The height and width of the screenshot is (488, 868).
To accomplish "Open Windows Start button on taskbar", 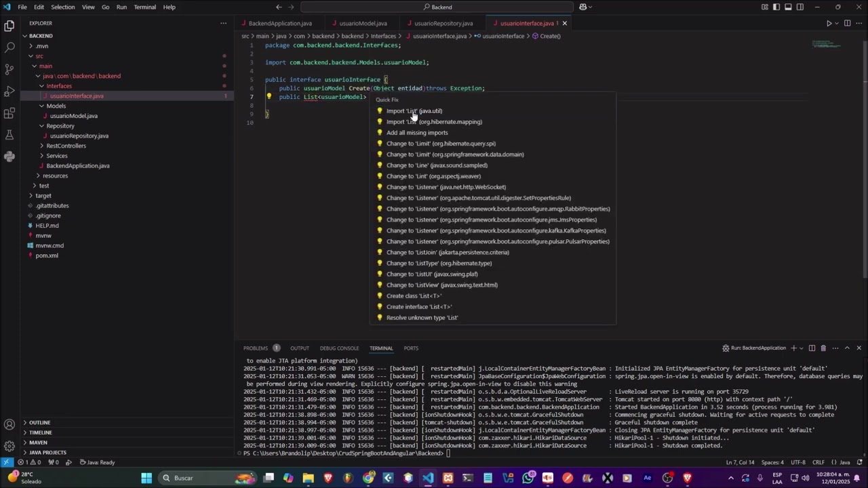I will pos(146,478).
